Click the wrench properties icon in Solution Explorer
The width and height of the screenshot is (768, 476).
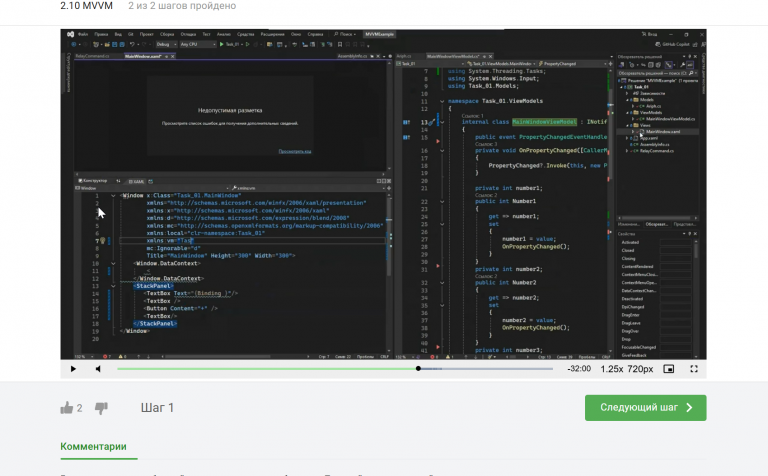click(x=682, y=65)
